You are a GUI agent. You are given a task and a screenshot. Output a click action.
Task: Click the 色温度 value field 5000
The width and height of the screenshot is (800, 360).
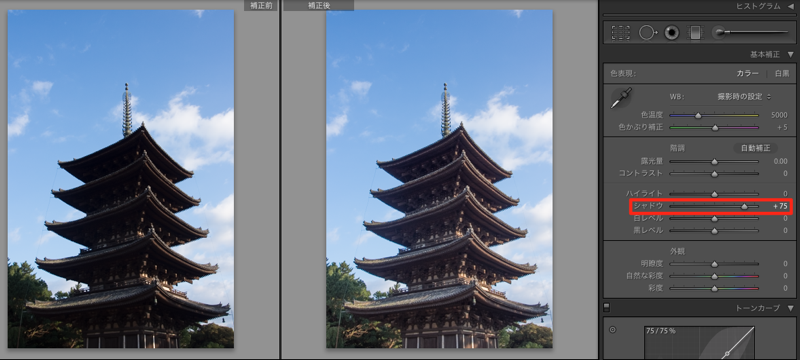pos(780,115)
